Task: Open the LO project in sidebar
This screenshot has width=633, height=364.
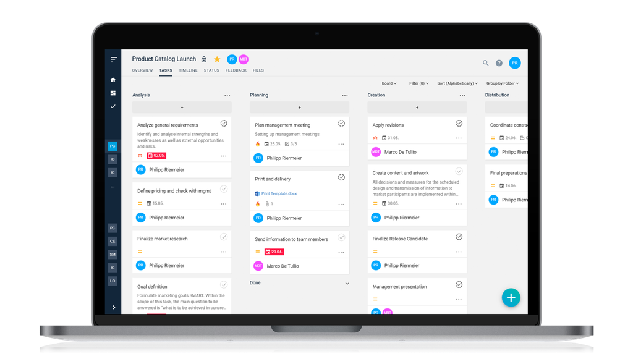Action: (x=113, y=281)
